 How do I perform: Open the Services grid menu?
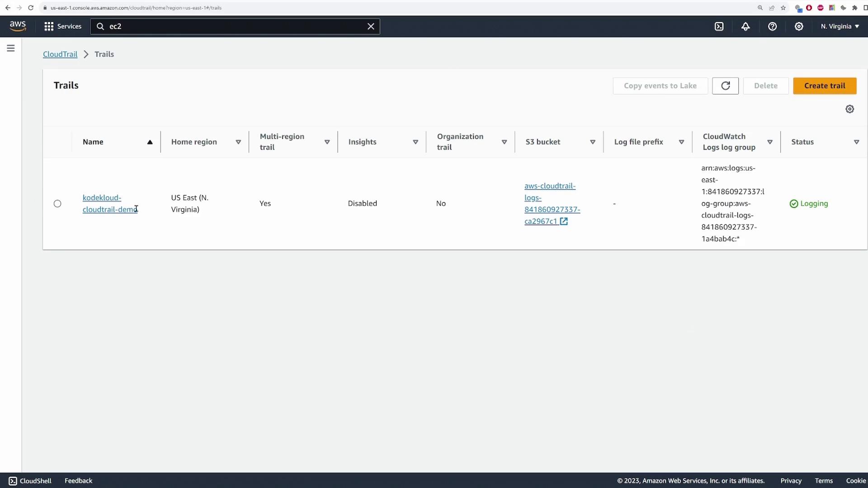(x=62, y=26)
